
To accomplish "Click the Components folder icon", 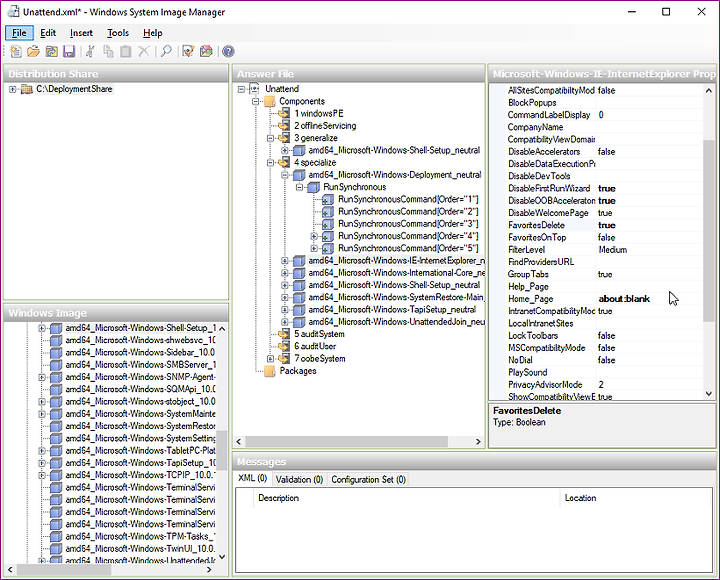I will click(x=270, y=101).
